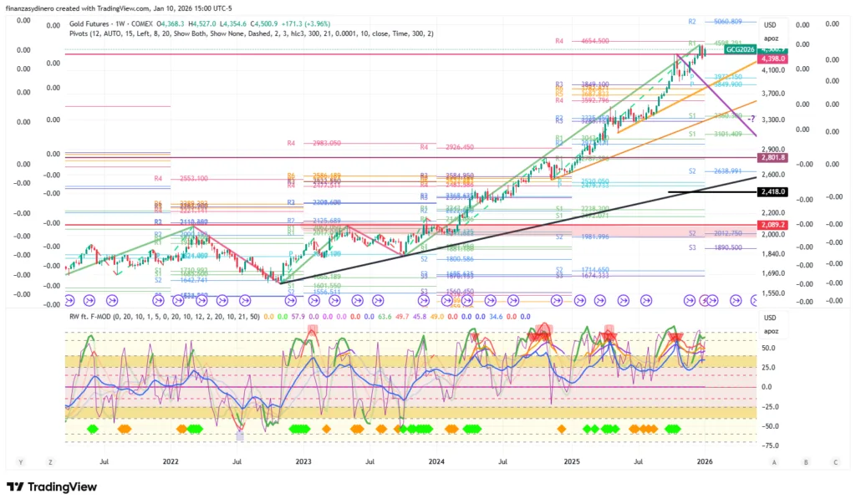The height and width of the screenshot is (504, 856).
Task: Click the C scale badge at bottom right
Action: click(x=834, y=461)
